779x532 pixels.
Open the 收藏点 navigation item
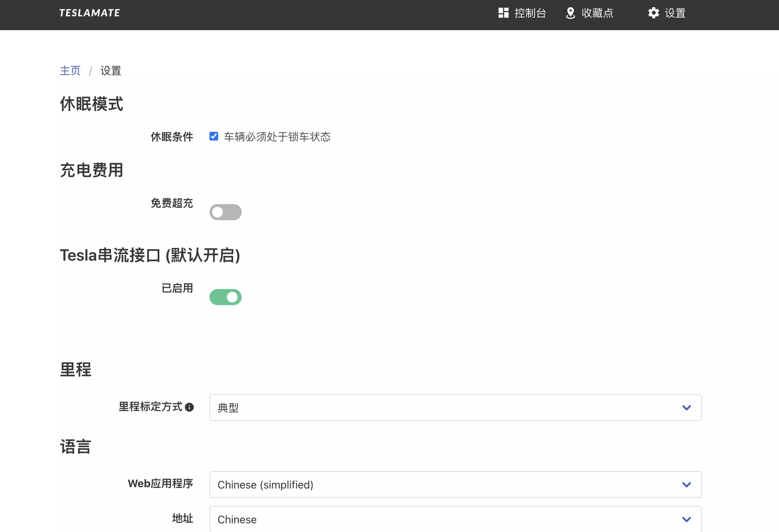point(590,13)
